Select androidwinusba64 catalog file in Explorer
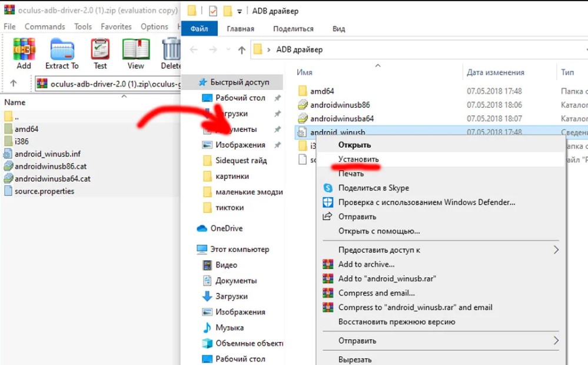This screenshot has height=365, width=588. click(336, 118)
